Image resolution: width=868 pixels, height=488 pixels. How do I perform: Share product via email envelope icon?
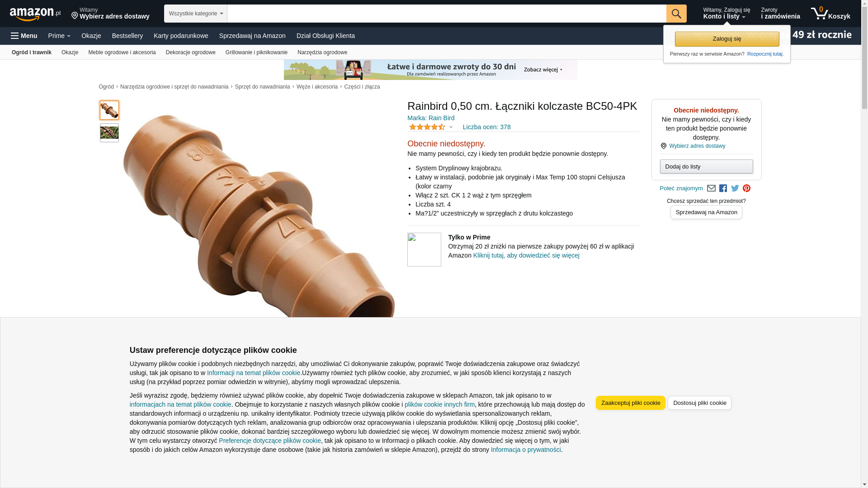[711, 188]
